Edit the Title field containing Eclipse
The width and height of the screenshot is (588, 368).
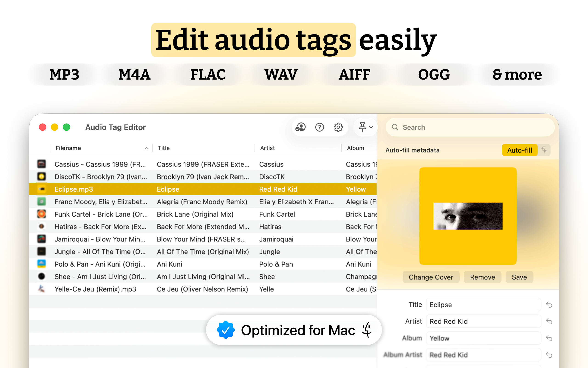pos(483,305)
